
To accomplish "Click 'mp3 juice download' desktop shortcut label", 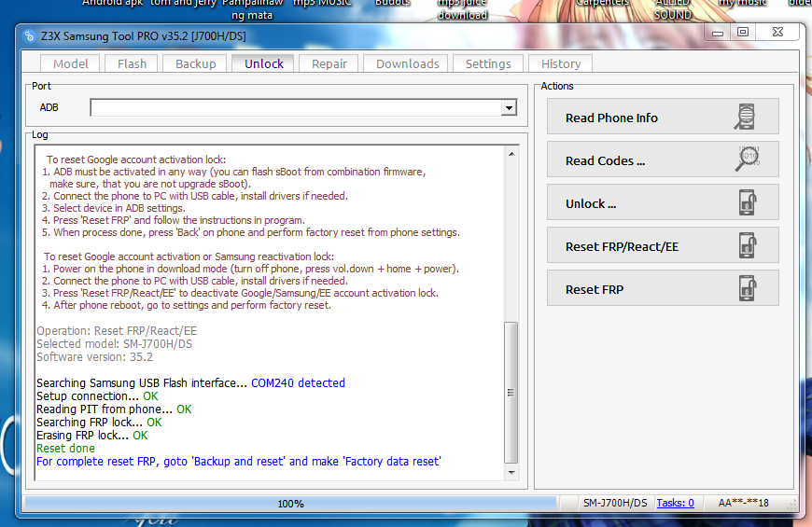I will pos(462,8).
